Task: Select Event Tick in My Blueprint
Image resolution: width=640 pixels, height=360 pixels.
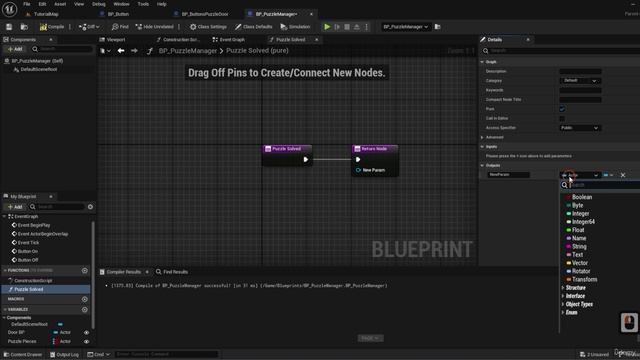Action: click(x=28, y=242)
